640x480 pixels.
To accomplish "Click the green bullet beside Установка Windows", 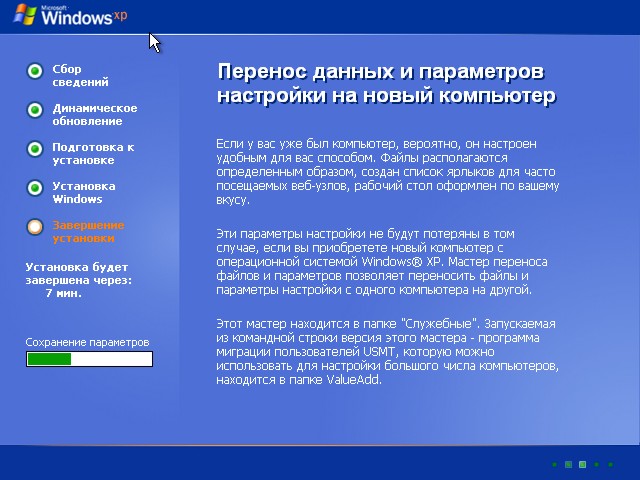I will [35, 188].
